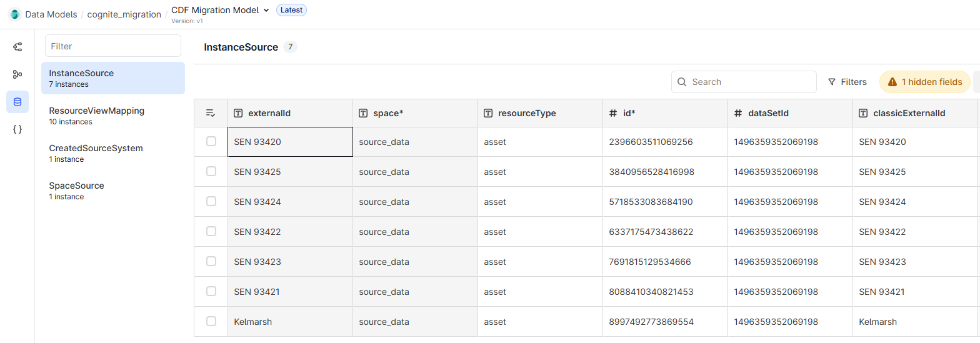Viewport: 980px width, 343px height.
Task: Select the classicExternalId cell SEN 93421
Action: coord(915,292)
